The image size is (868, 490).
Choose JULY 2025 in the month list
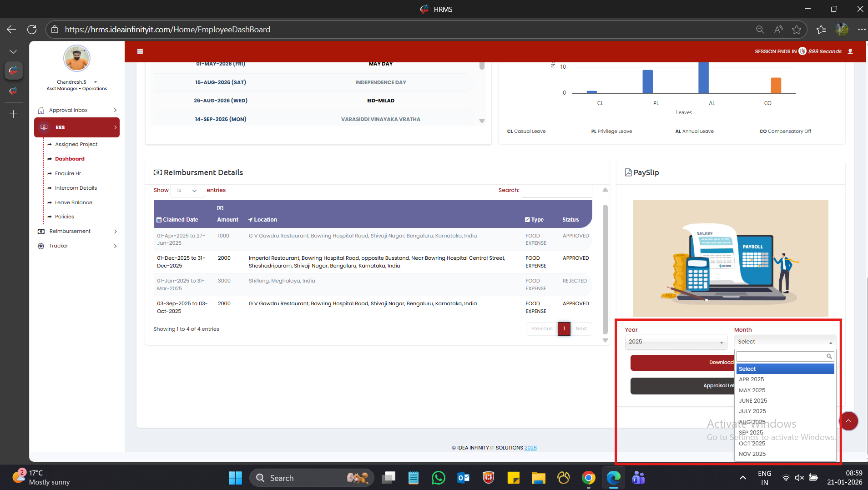[x=752, y=411]
